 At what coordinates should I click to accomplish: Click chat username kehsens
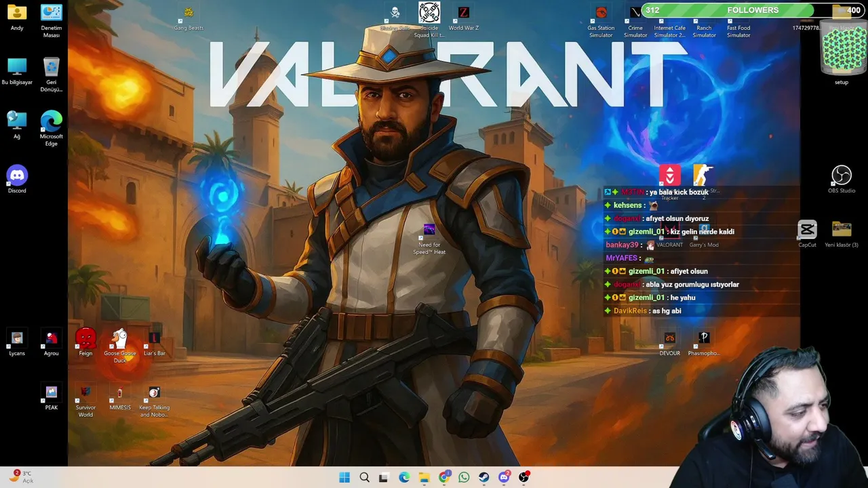[627, 205]
